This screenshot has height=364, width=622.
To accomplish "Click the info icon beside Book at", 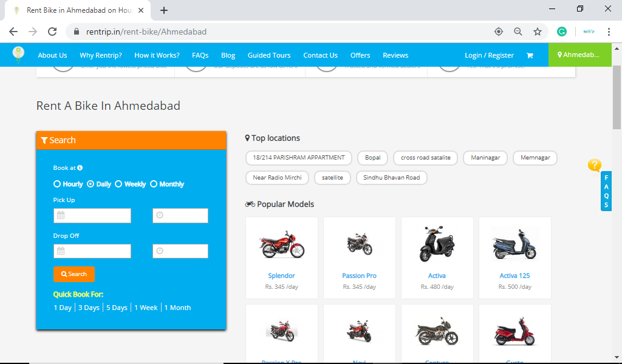I will point(80,167).
